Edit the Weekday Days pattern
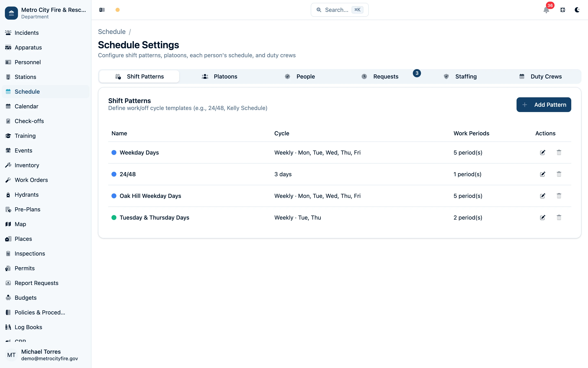 click(542, 153)
